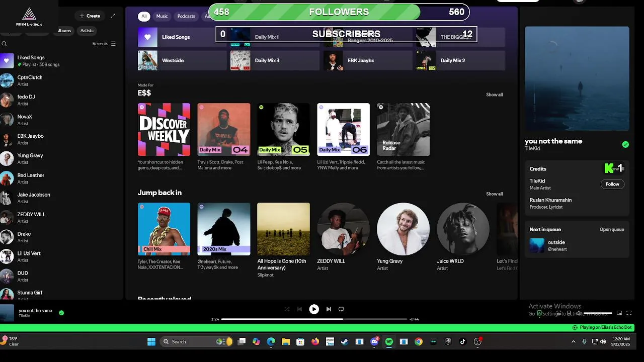Open the Release Radar playlist cover
The image size is (644, 362).
coord(403,130)
